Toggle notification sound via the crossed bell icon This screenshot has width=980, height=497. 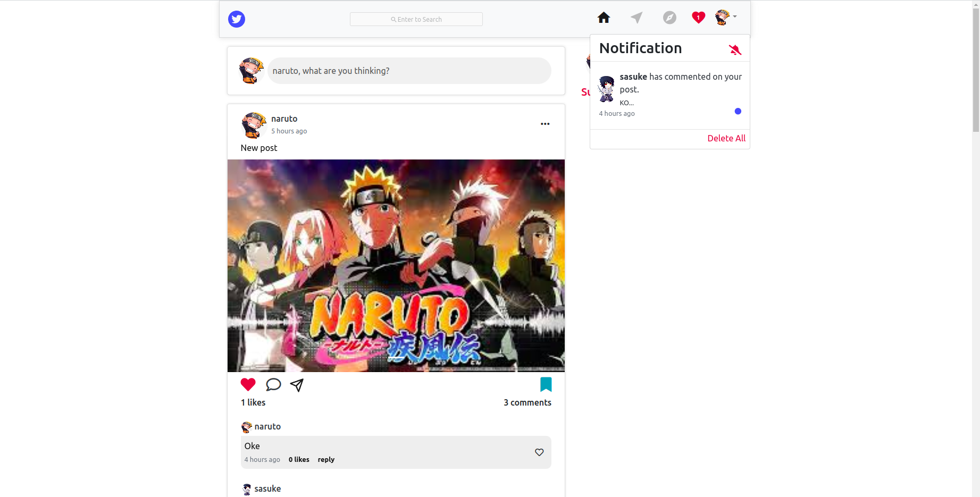click(735, 49)
